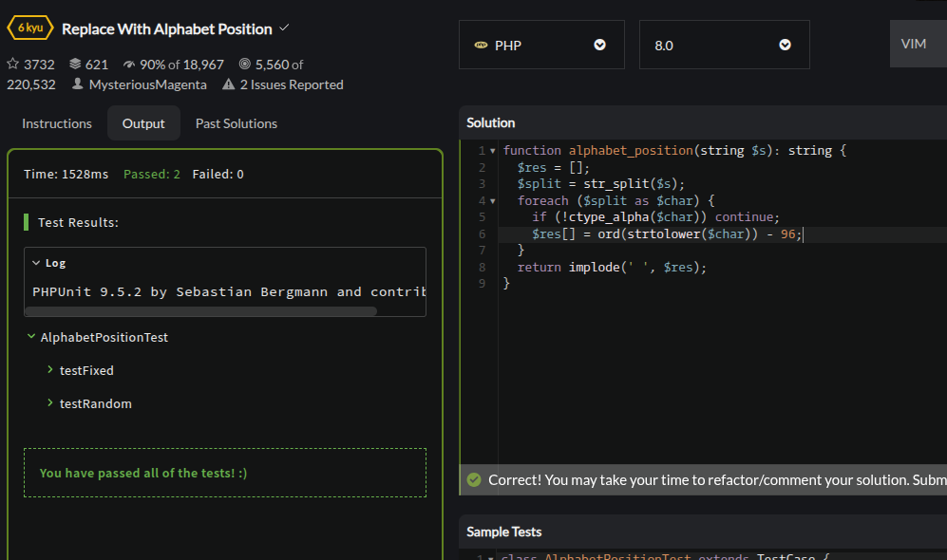Open the 8.0 version dropdown
947x560 pixels.
pyautogui.click(x=724, y=45)
